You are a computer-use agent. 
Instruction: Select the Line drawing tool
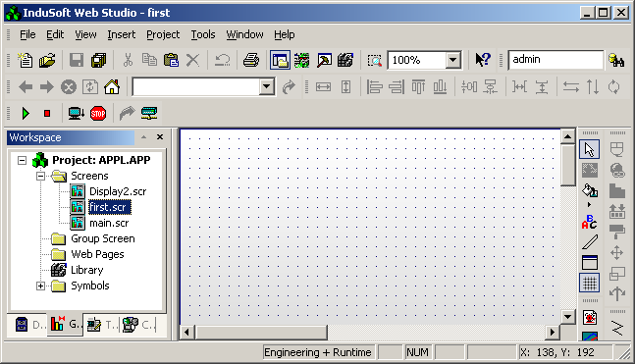point(590,242)
